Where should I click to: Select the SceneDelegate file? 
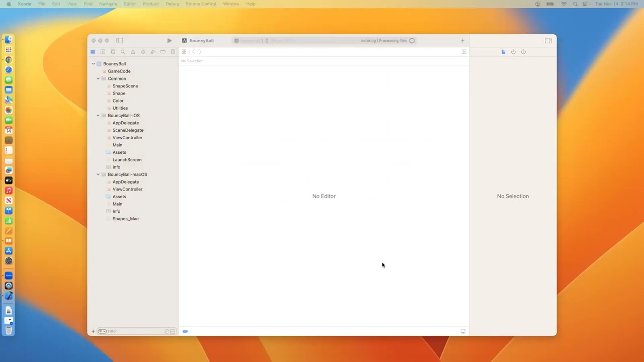[x=128, y=130]
